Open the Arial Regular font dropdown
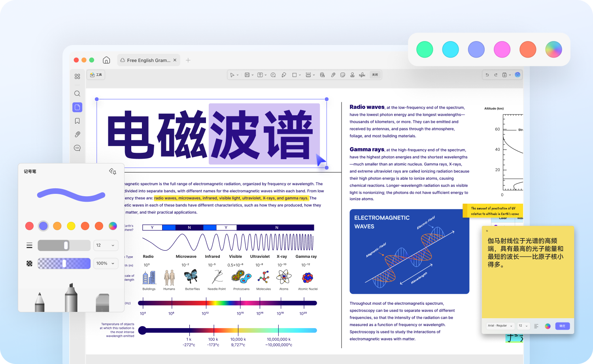The width and height of the screenshot is (593, 364). (x=500, y=326)
